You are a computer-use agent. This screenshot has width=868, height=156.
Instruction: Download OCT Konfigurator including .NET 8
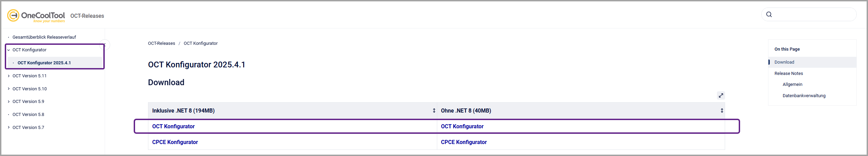pos(173,126)
